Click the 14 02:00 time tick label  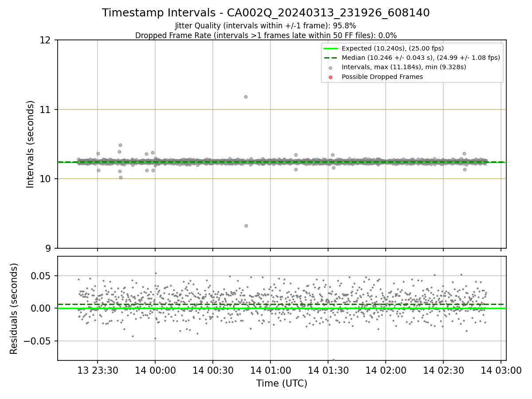coord(385,370)
